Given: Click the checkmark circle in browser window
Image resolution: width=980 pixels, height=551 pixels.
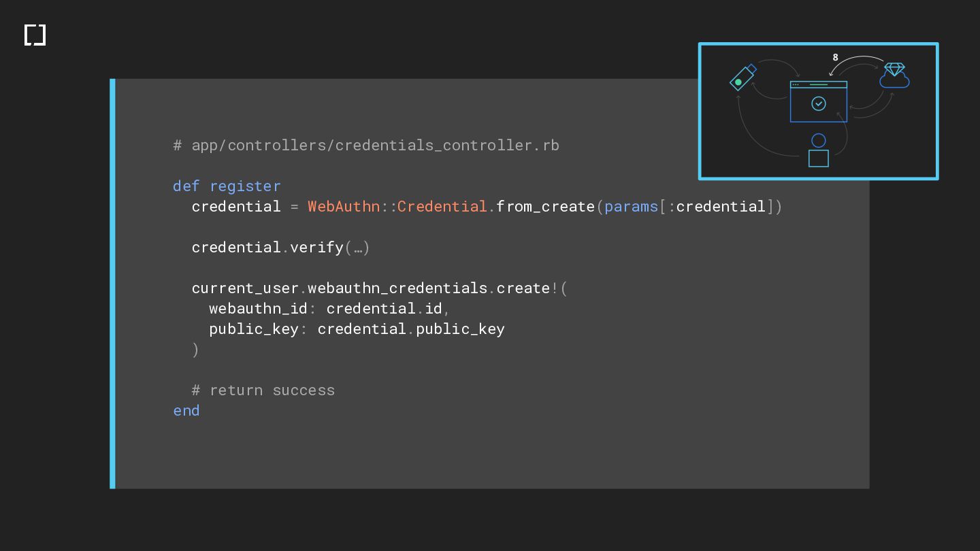Looking at the screenshot, I should point(819,103).
